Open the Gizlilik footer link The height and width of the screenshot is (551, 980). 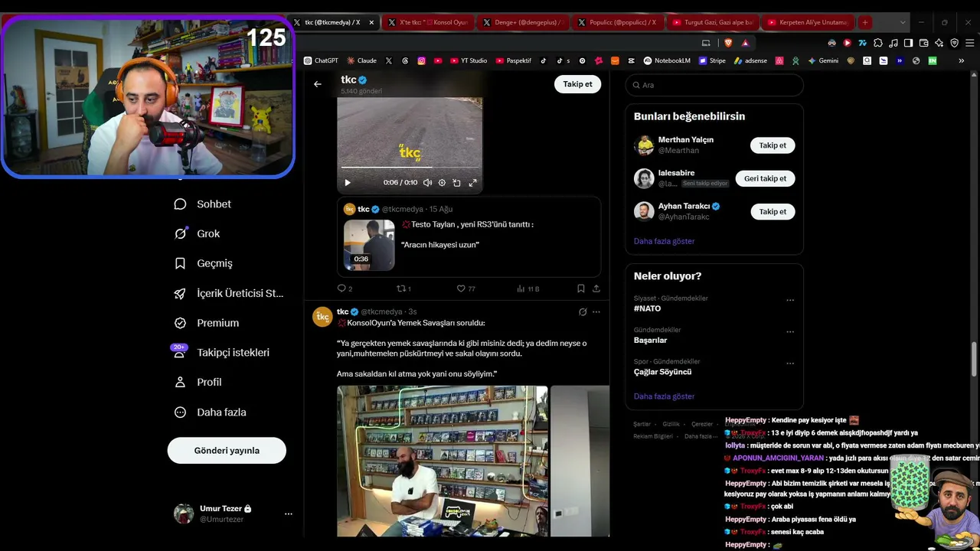(x=671, y=424)
